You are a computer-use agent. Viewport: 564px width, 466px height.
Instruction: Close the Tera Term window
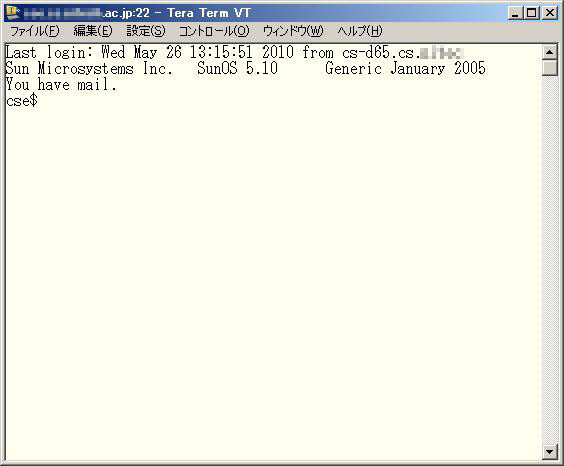[x=550, y=13]
